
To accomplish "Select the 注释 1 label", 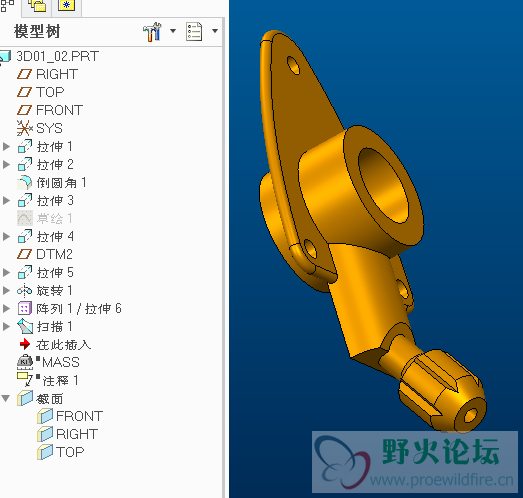I will click(60, 381).
